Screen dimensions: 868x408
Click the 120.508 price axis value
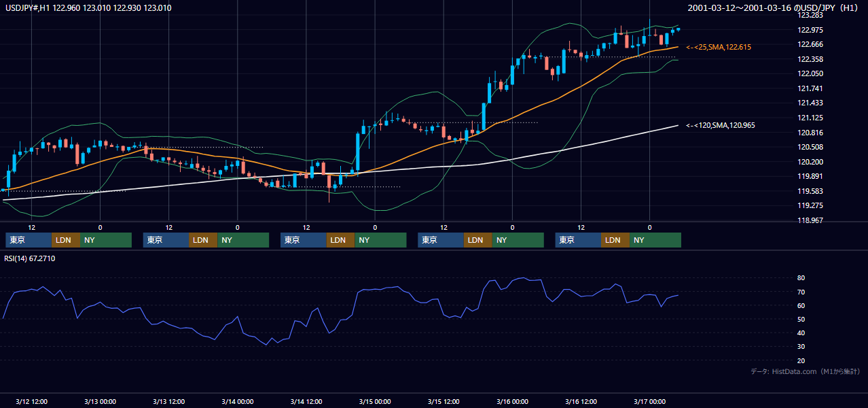tap(812, 147)
